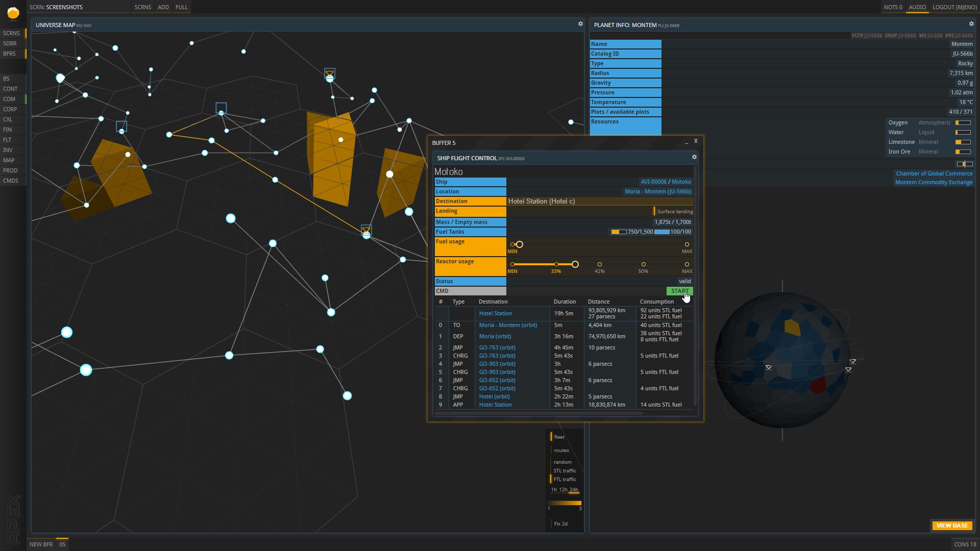This screenshot has width=980, height=551.
Task: Click the APEX orange logo icon
Action: (13, 13)
